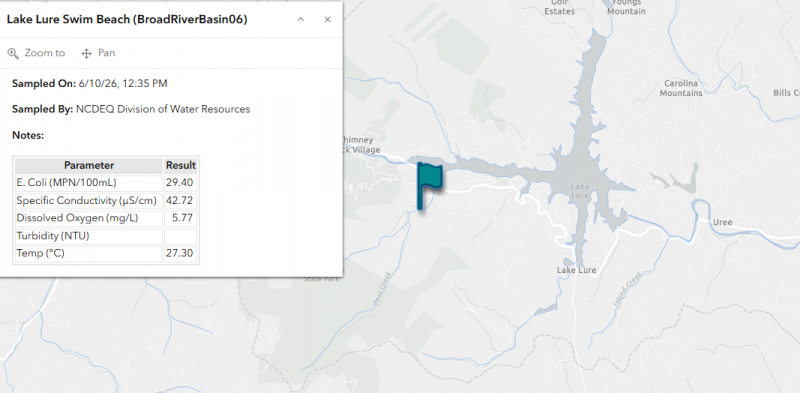Click the Specific Conductivity row label
Image resolution: width=800 pixels, height=393 pixels.
click(86, 201)
